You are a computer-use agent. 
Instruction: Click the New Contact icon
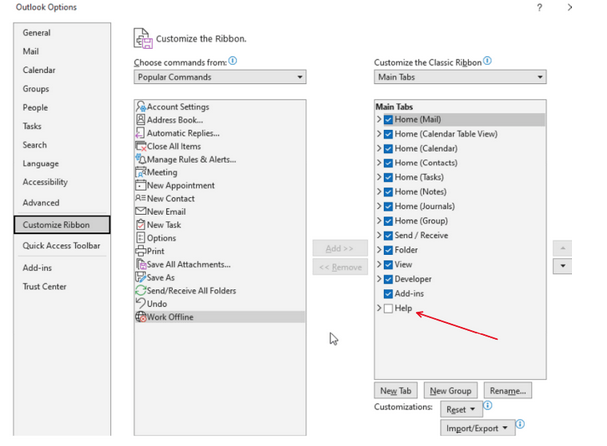click(141, 198)
